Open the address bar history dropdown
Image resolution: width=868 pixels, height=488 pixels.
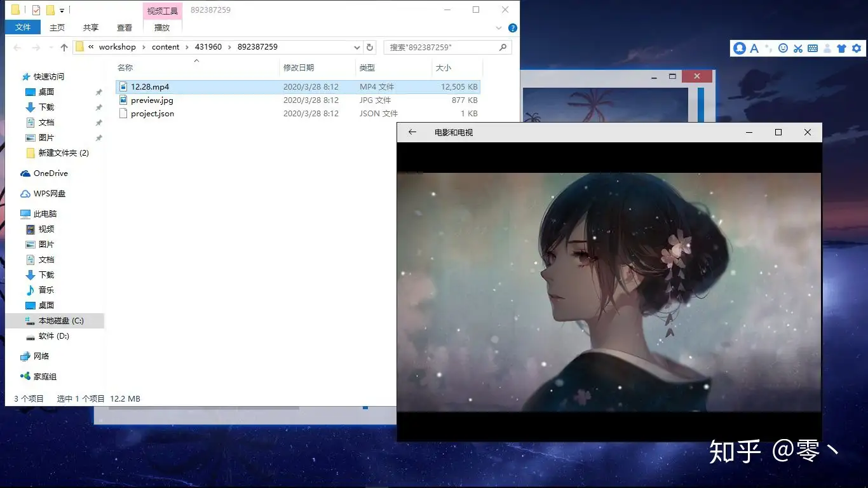(356, 47)
